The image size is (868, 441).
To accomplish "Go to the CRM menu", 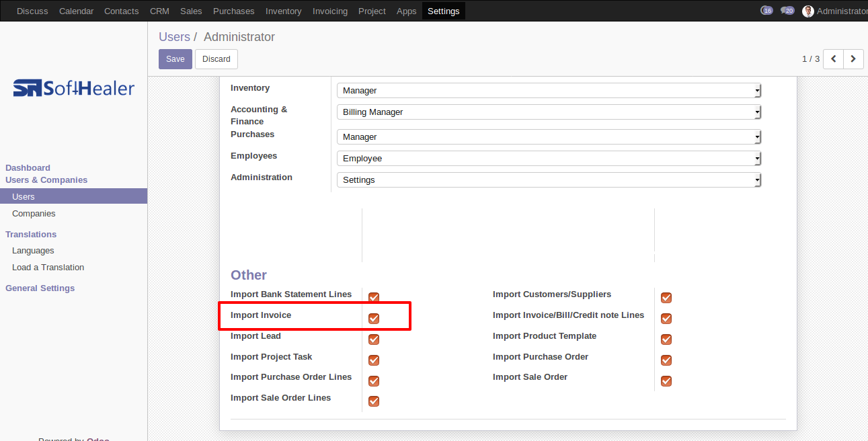I will point(159,11).
